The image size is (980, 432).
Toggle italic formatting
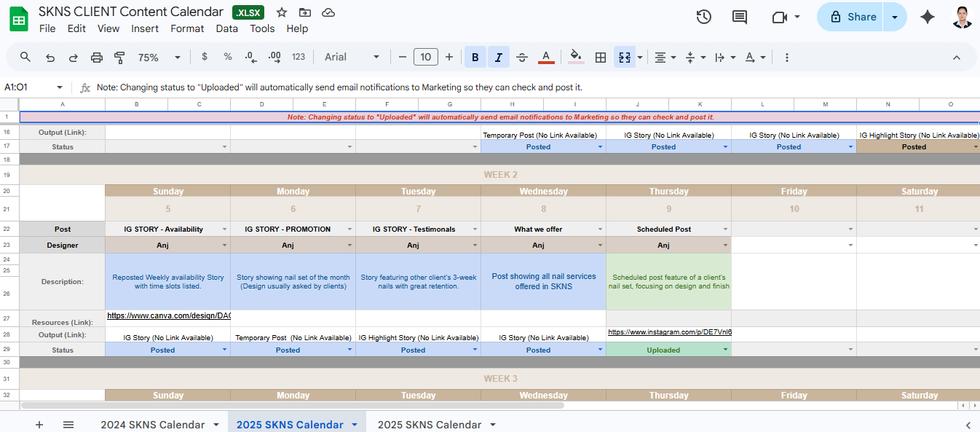499,57
